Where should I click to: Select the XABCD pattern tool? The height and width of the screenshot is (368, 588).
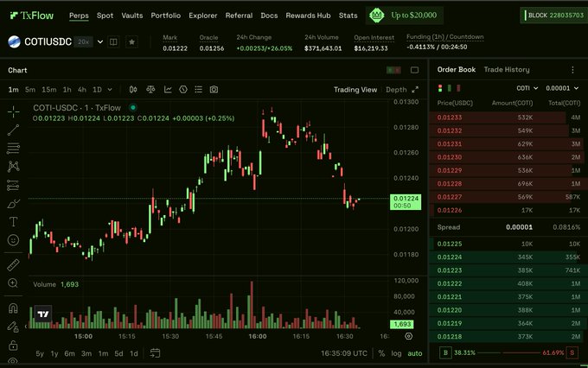point(13,167)
